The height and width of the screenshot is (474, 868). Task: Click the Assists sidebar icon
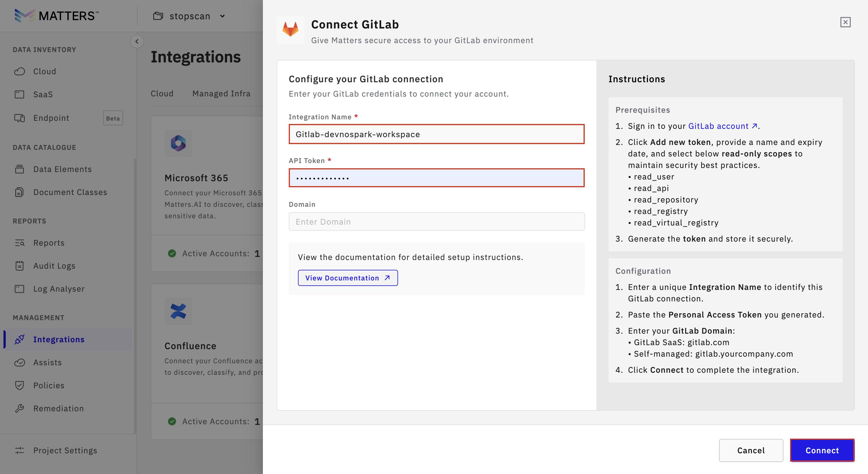pyautogui.click(x=20, y=362)
